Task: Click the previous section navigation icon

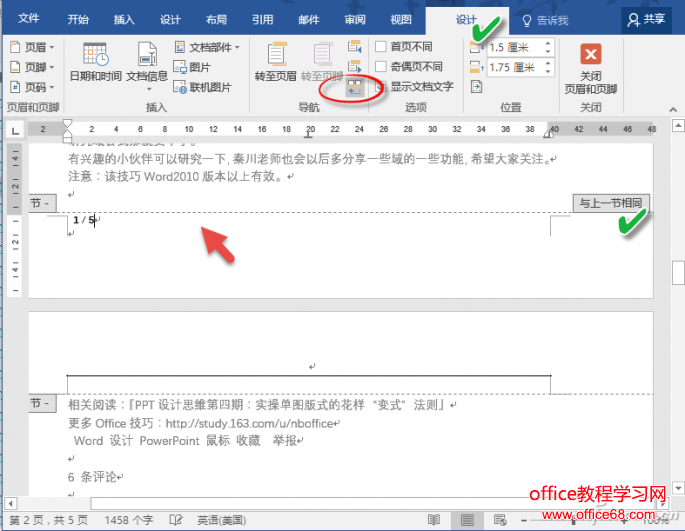Action: [x=354, y=46]
